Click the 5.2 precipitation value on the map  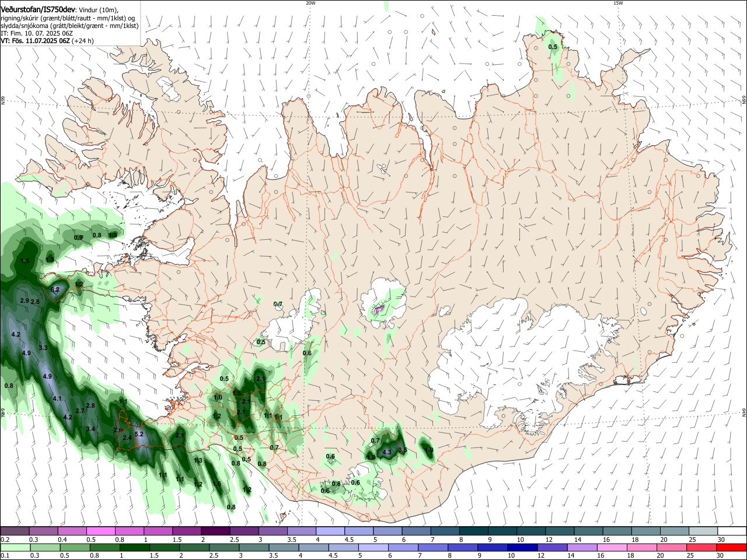139,434
